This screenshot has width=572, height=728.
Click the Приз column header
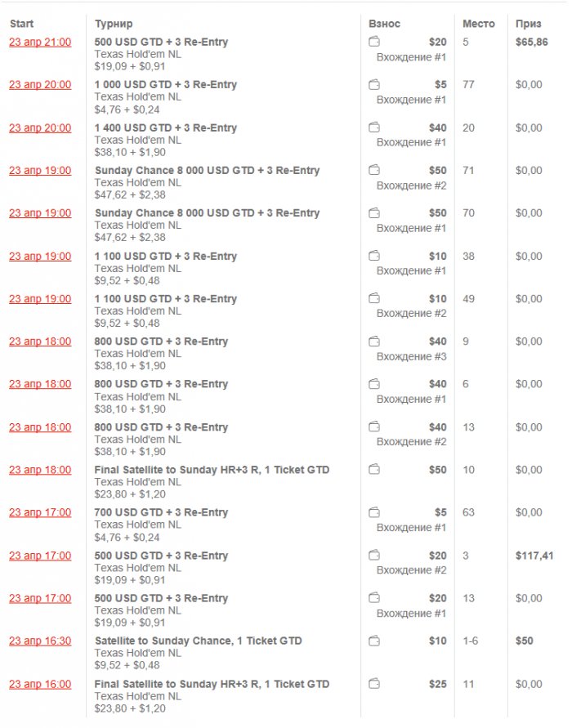(528, 24)
